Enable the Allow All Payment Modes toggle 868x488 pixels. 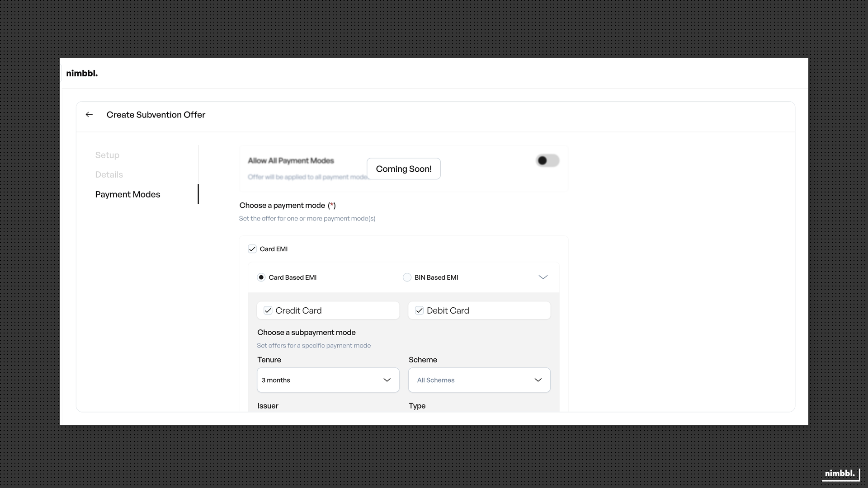(547, 160)
